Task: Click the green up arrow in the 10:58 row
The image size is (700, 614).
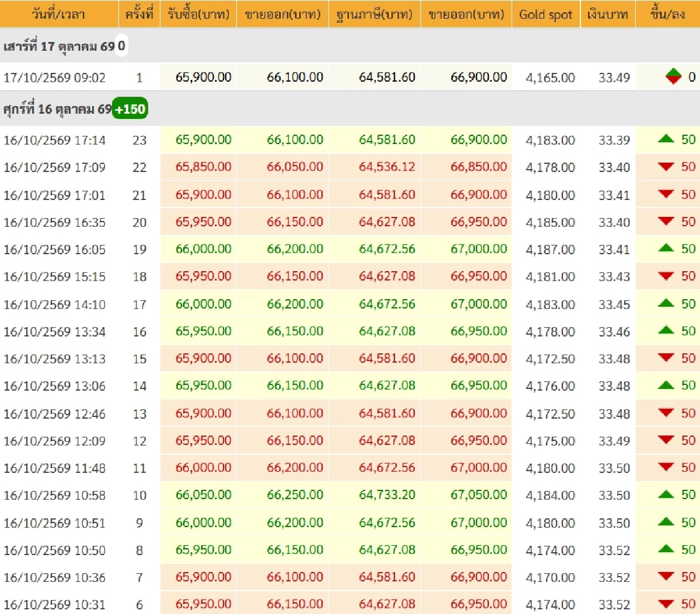Action: click(x=666, y=494)
